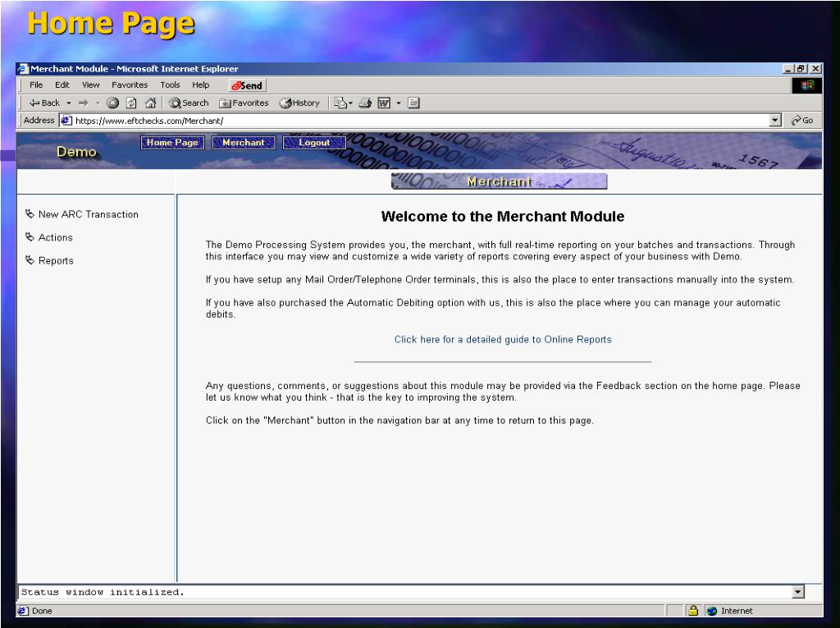Print the page using the printer icon
840x628 pixels.
(x=365, y=103)
